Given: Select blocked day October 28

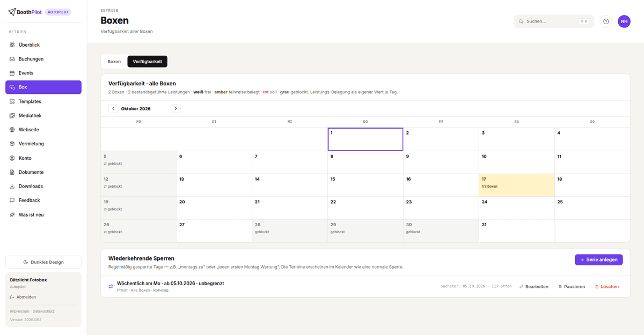Looking at the screenshot, I should point(290,230).
